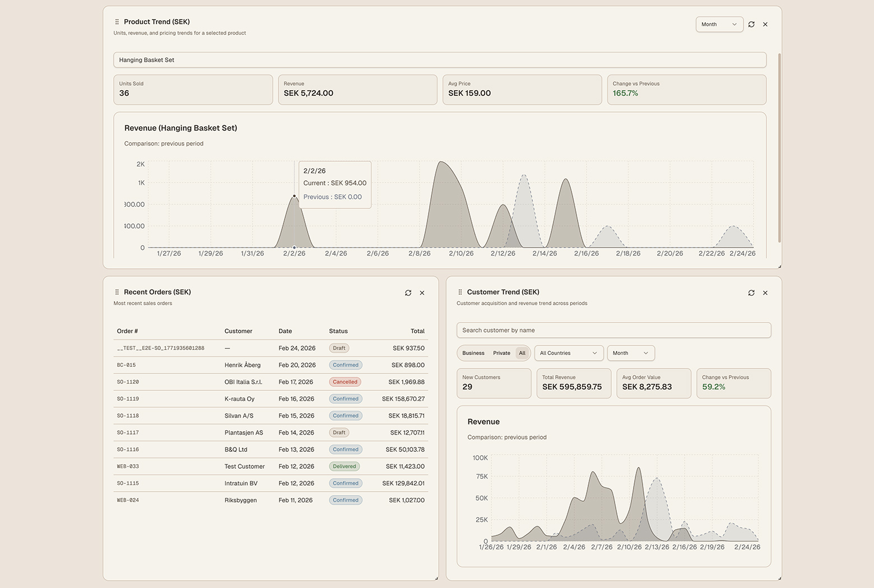Grab the Customer Trend drag handle

pos(459,292)
